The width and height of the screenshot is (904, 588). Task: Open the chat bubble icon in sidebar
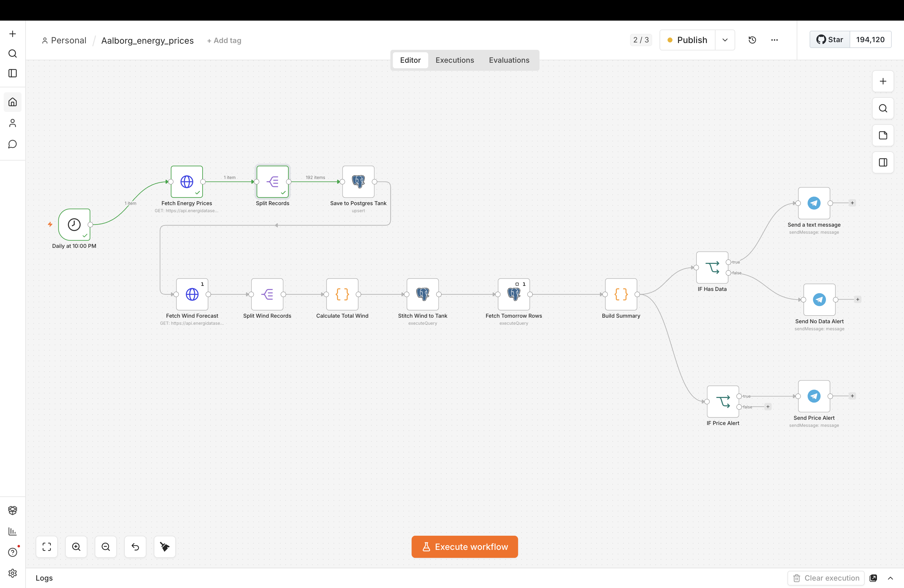click(13, 144)
